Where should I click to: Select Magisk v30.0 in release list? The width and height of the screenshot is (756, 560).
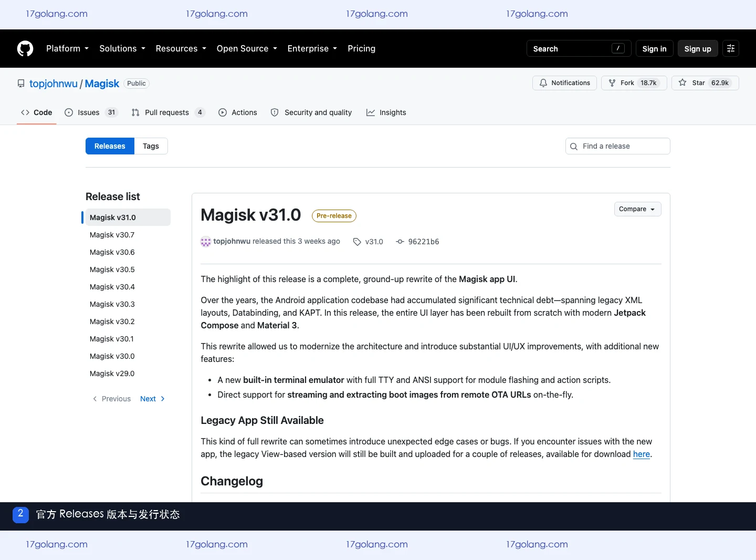128,356
